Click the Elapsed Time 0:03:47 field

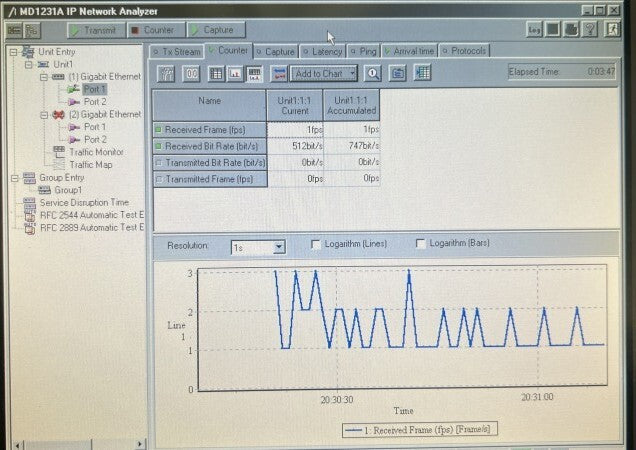[x=562, y=72]
